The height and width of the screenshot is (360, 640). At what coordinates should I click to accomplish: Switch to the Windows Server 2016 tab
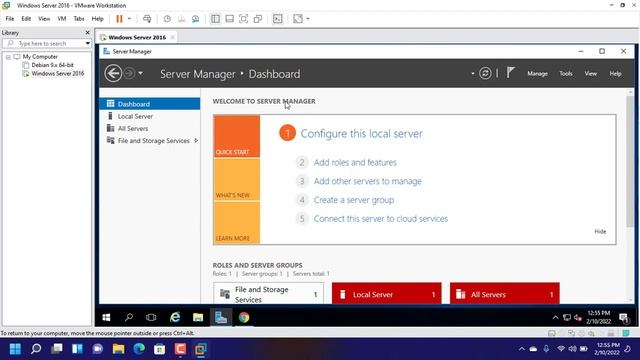[136, 38]
